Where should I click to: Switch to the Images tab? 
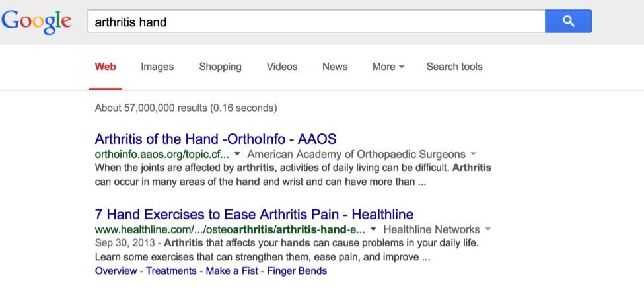[x=157, y=67]
